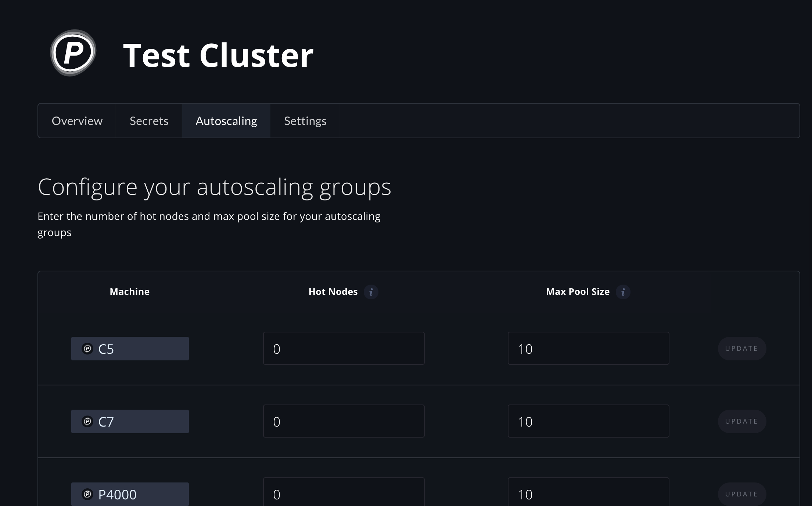Viewport: 812px width, 506px height.
Task: Select the Autoscaling tab
Action: (226, 121)
